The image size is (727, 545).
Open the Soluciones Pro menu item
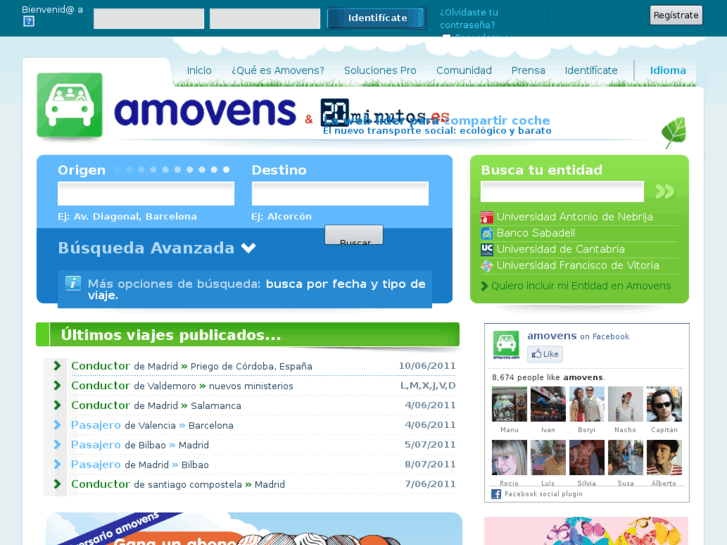[380, 71]
